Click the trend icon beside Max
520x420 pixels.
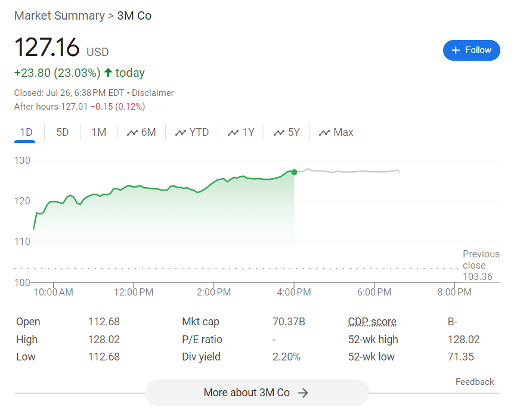click(325, 132)
